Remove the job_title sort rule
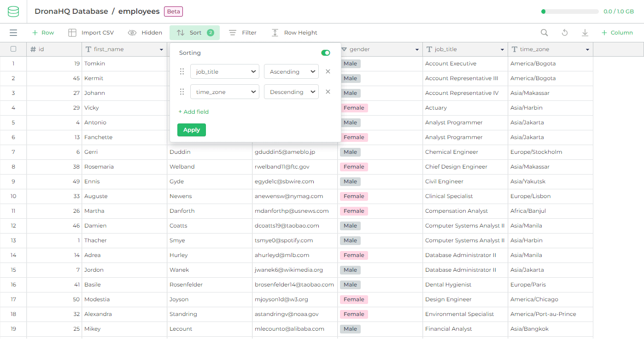 click(x=328, y=71)
